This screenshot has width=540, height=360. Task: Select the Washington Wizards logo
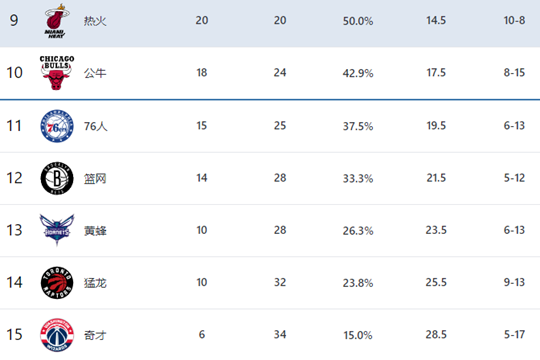pos(57,335)
